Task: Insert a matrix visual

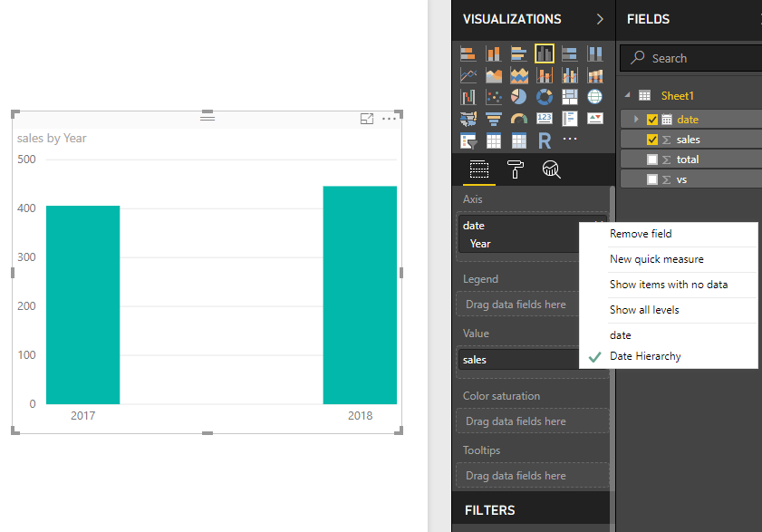Action: click(518, 140)
